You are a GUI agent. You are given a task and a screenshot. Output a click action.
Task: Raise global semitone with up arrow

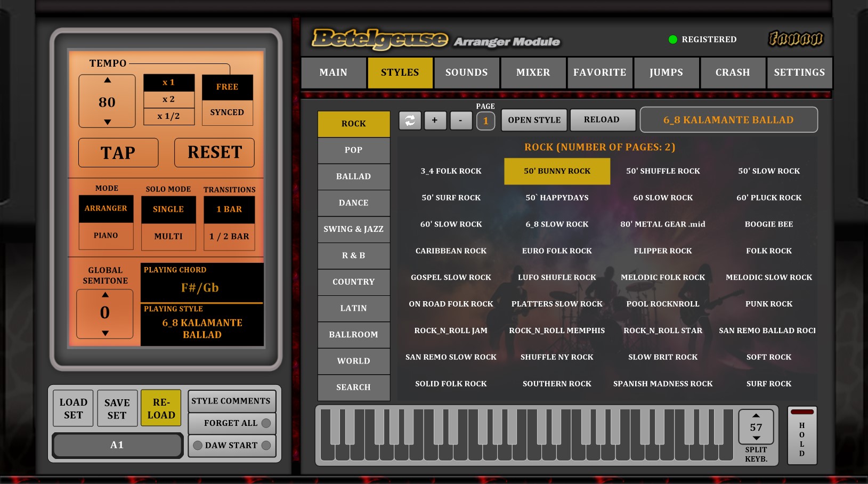(105, 295)
